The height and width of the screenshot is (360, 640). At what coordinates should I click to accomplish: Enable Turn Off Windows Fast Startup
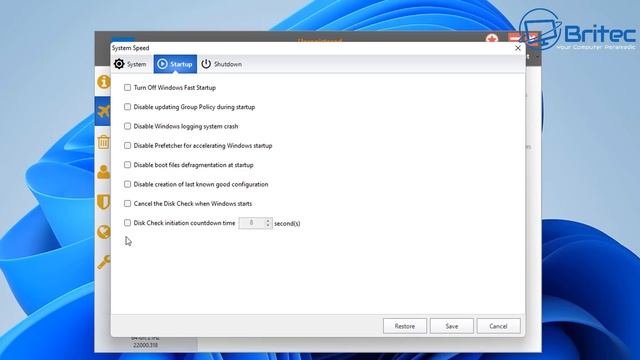(127, 87)
